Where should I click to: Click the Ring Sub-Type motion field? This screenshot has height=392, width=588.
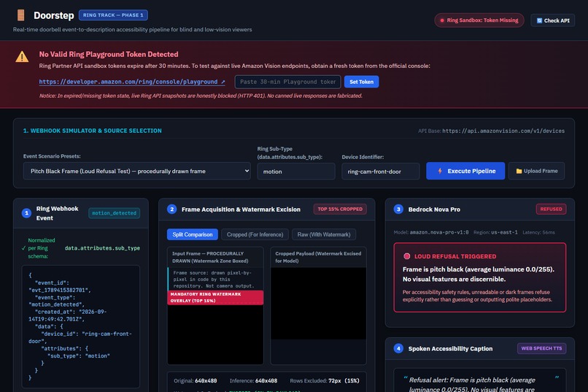(x=296, y=172)
